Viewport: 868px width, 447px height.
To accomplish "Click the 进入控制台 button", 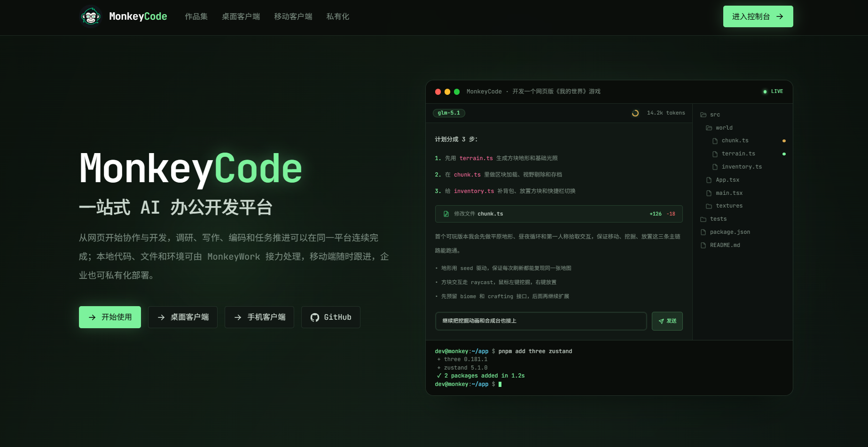I will click(x=758, y=16).
